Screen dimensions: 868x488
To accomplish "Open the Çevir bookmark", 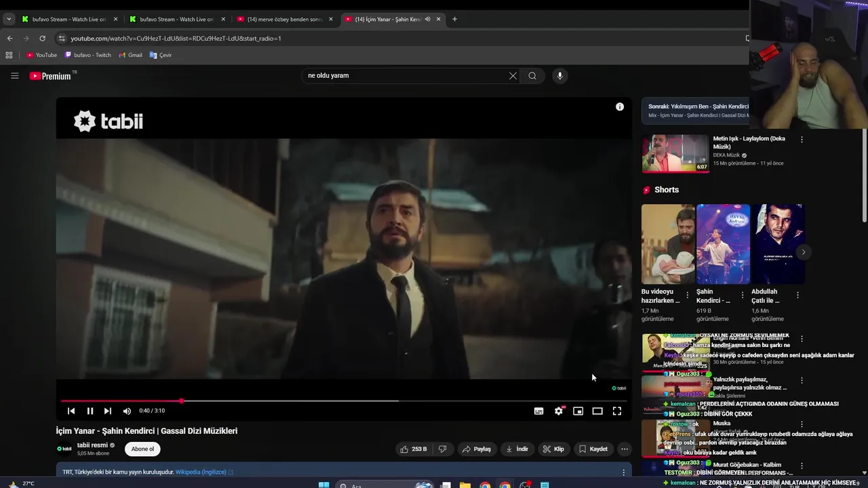I will click(161, 55).
